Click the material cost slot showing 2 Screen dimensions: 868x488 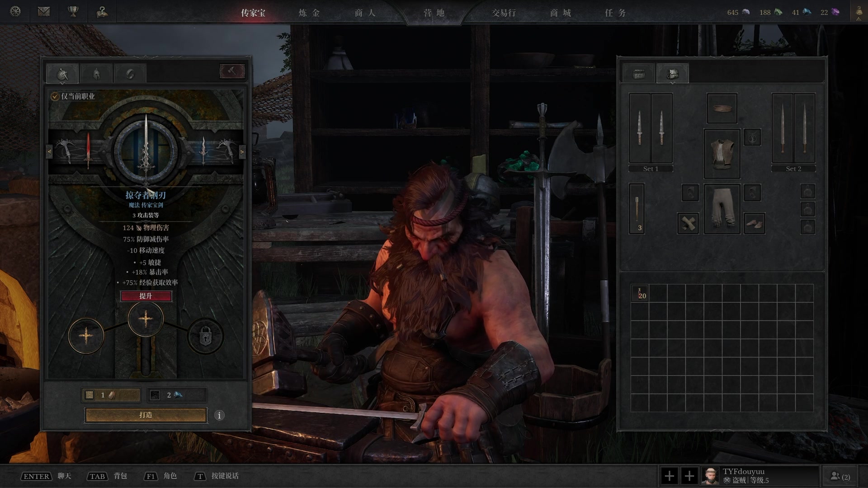pyautogui.click(x=177, y=395)
